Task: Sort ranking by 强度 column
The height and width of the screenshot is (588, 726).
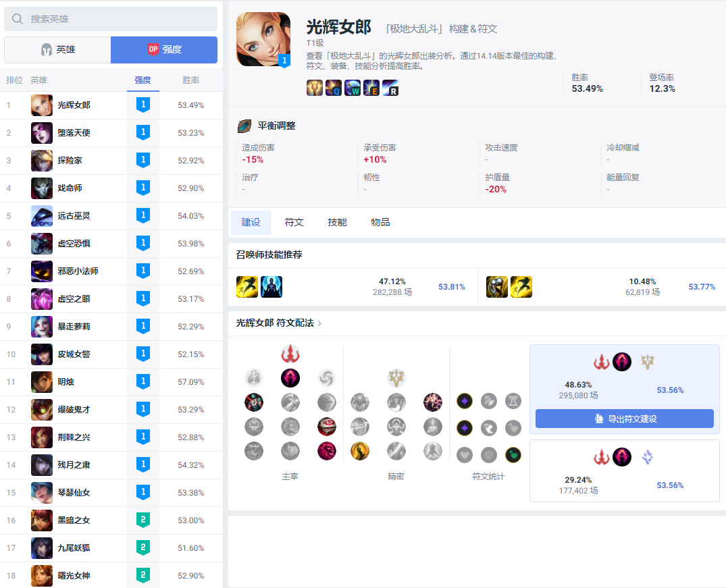Action: point(142,80)
